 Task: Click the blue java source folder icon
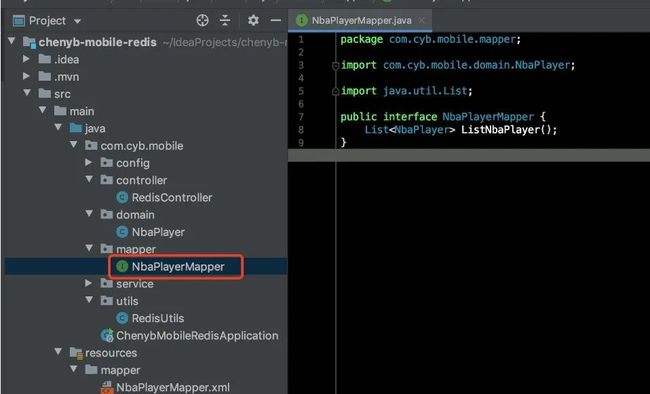coord(75,128)
